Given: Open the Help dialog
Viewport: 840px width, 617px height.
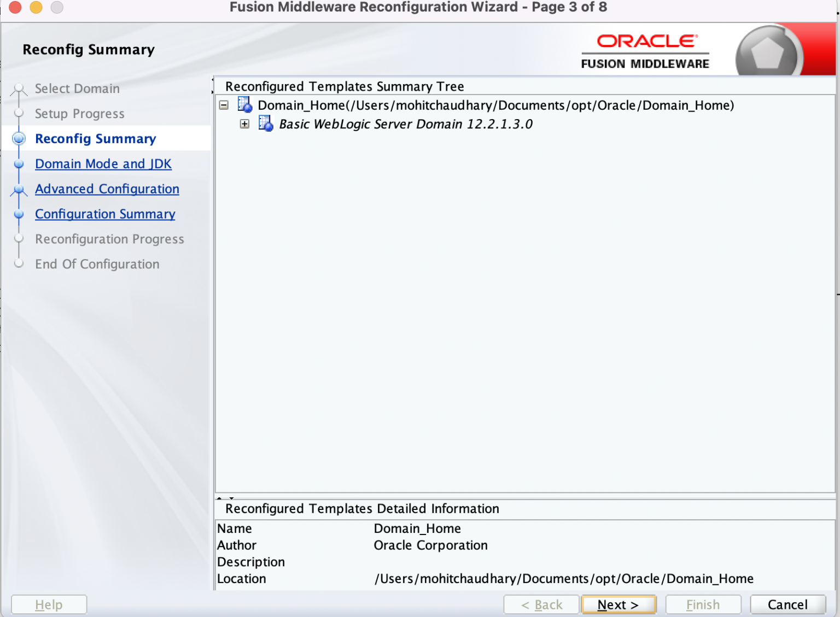Looking at the screenshot, I should click(49, 604).
